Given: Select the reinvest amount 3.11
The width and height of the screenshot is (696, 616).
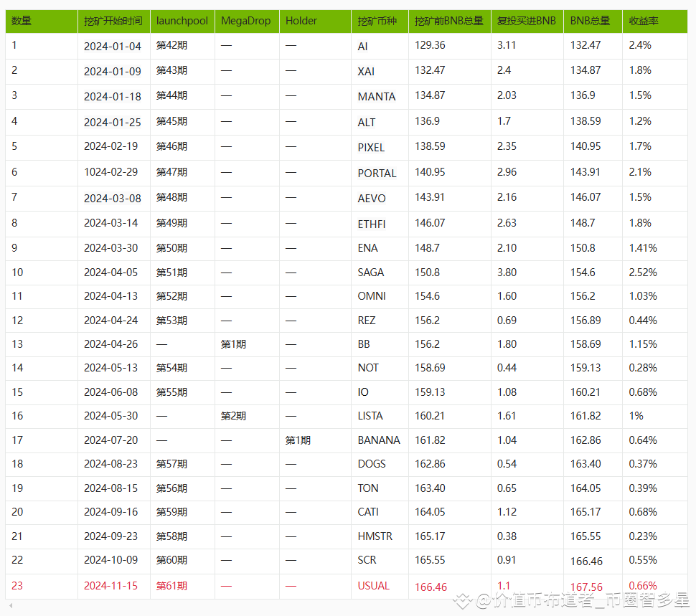Looking at the screenshot, I should point(507,45).
